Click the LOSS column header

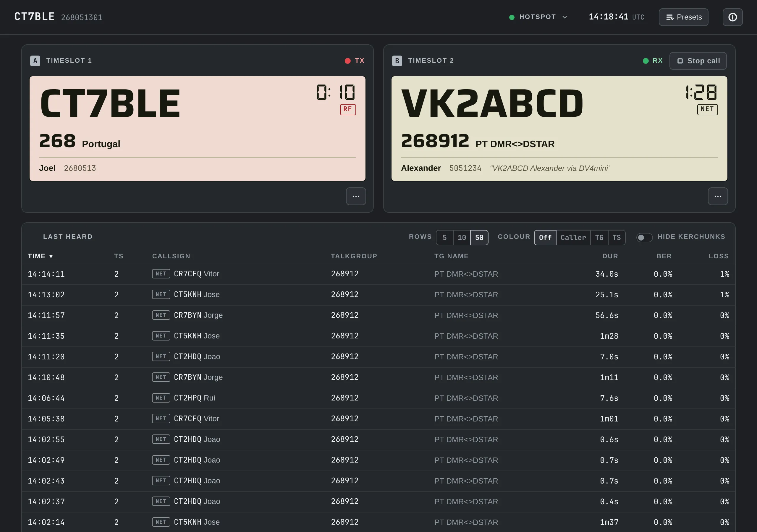(x=719, y=256)
